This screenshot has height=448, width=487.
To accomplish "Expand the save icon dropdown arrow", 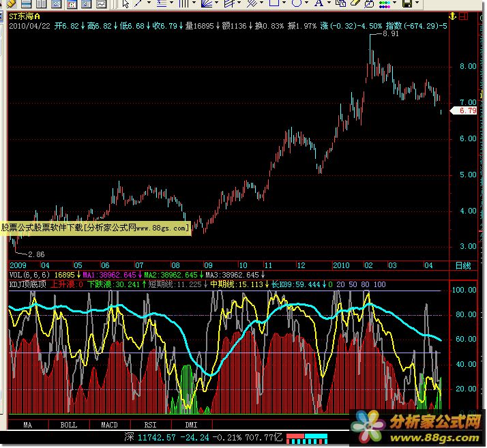I will pos(417,3).
